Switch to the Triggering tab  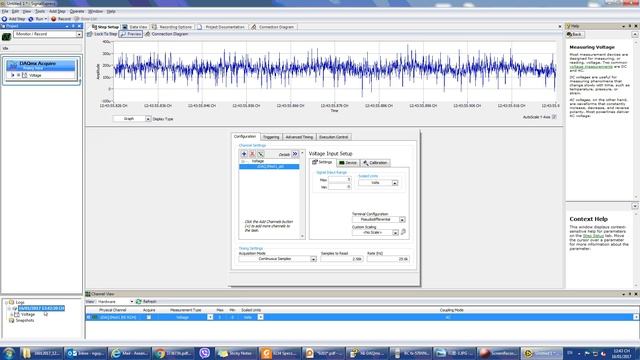pos(271,137)
